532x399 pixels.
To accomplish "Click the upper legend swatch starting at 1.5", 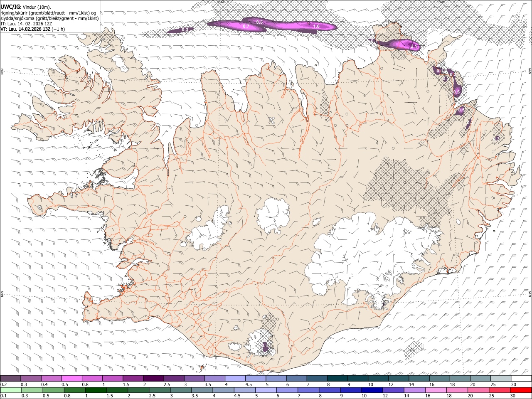I will coord(133,378).
